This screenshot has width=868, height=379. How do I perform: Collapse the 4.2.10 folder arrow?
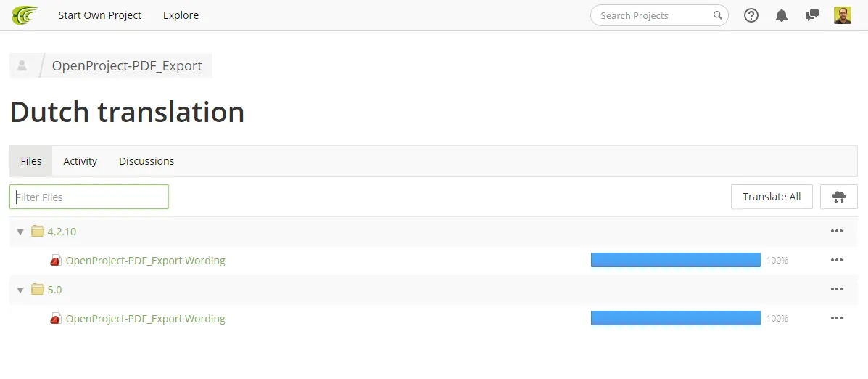[x=20, y=232]
